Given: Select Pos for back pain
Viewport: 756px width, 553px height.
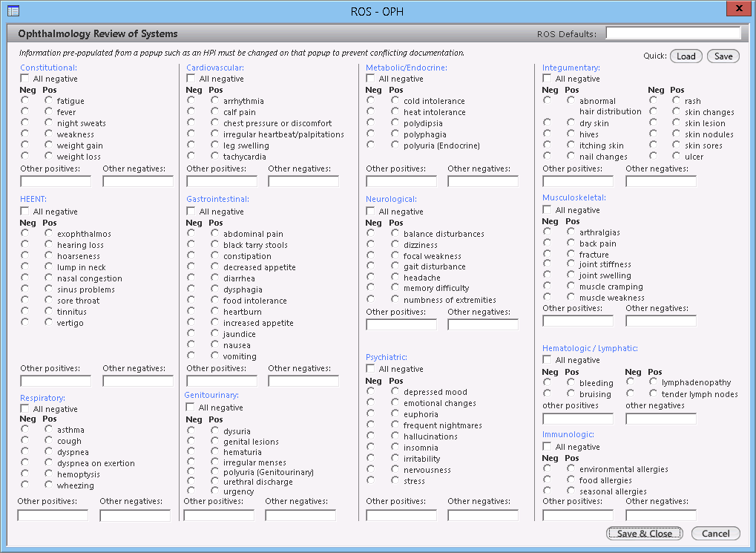Looking at the screenshot, I should 571,243.
